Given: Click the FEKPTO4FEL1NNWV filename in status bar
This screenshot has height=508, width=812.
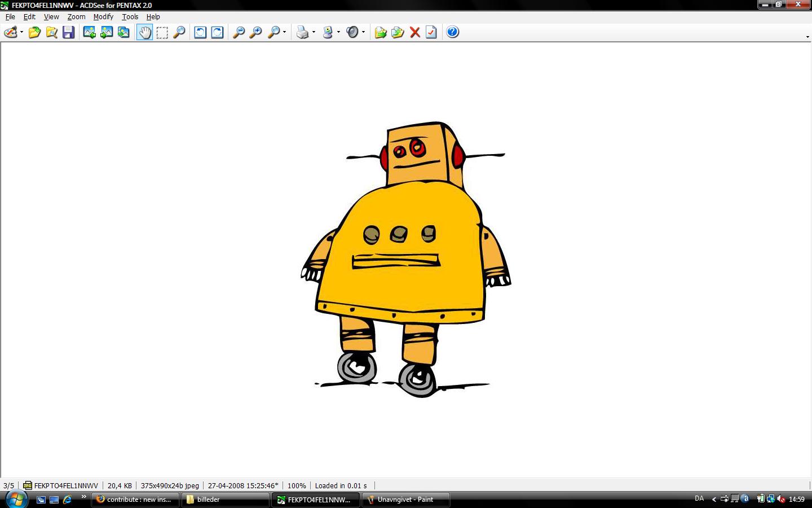Looking at the screenshot, I should [x=65, y=485].
